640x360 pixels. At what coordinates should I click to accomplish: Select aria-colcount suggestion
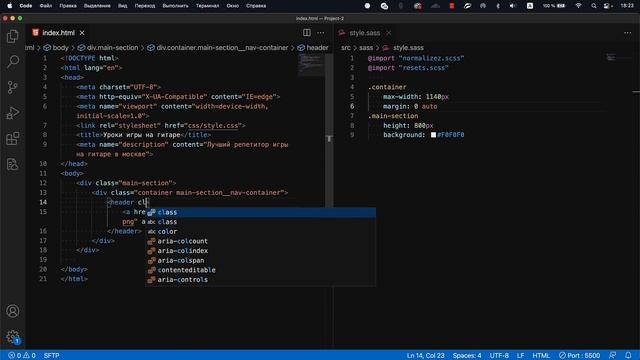click(x=260, y=241)
